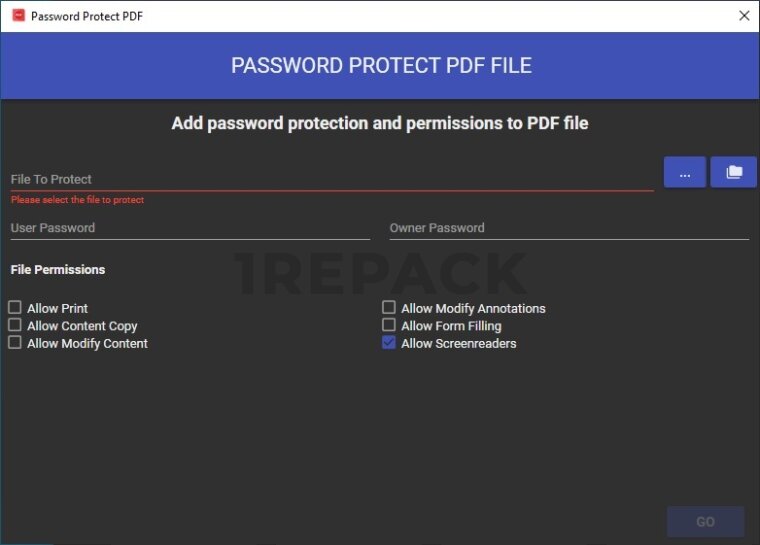
Task: Click the folder icon button
Action: pos(734,172)
